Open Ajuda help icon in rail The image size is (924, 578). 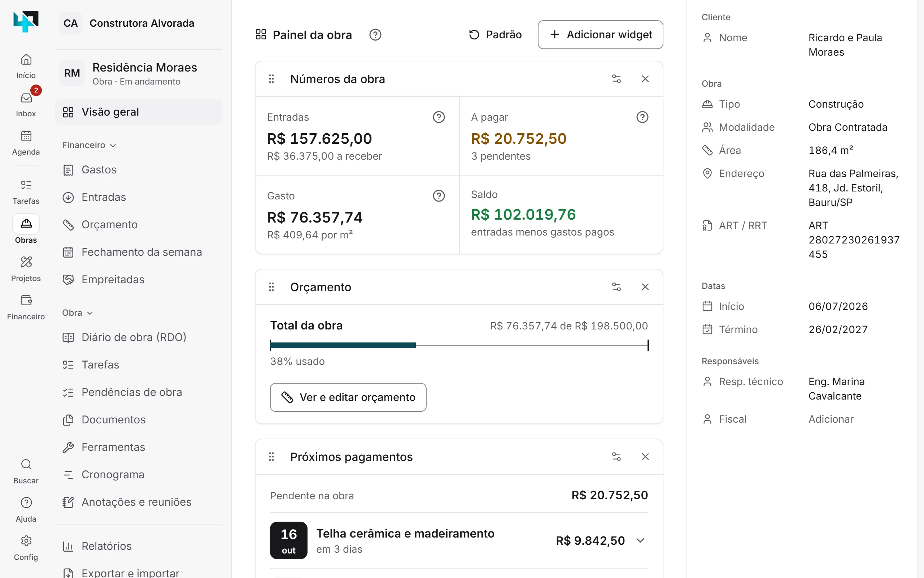(26, 509)
